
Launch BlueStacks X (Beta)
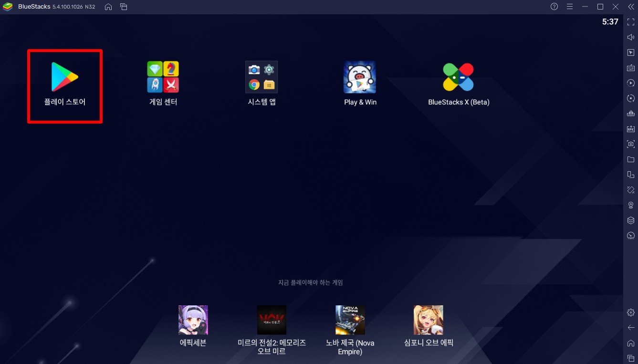(x=458, y=76)
